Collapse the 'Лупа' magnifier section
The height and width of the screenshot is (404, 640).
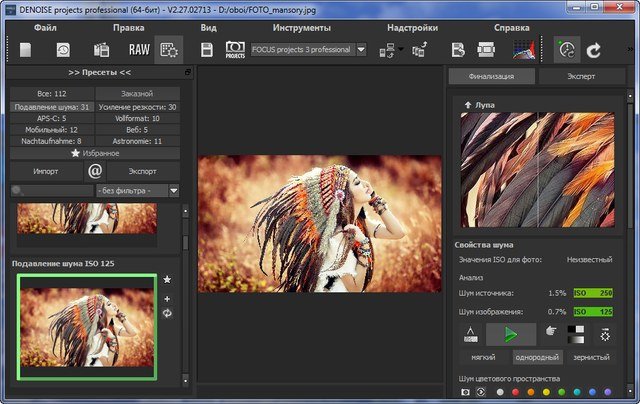pyautogui.click(x=467, y=103)
